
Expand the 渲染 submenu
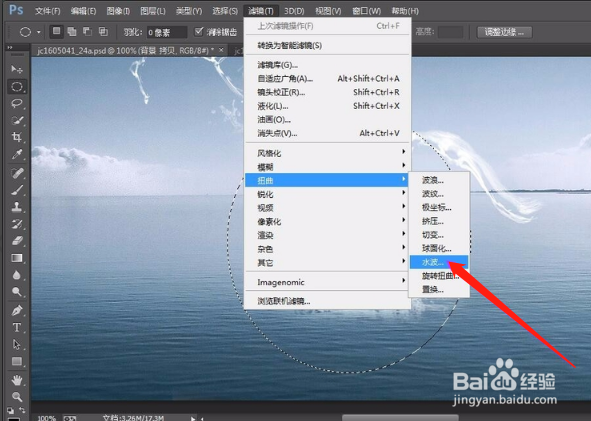tap(327, 235)
